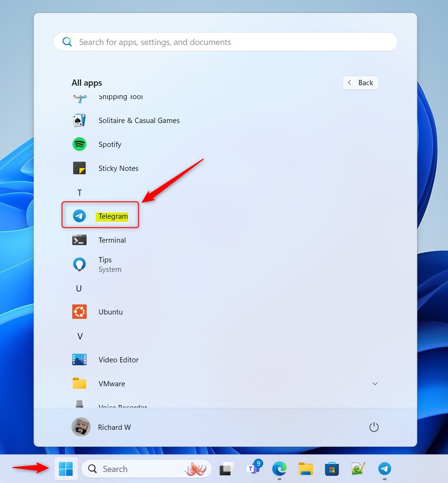This screenshot has height=483, width=448.
Task: Expand the VMware folder entry
Action: [375, 383]
